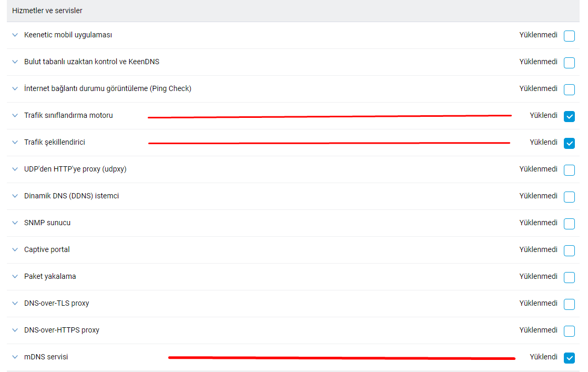Click the Captive portal label
The height and width of the screenshot is (372, 588).
coord(47,249)
